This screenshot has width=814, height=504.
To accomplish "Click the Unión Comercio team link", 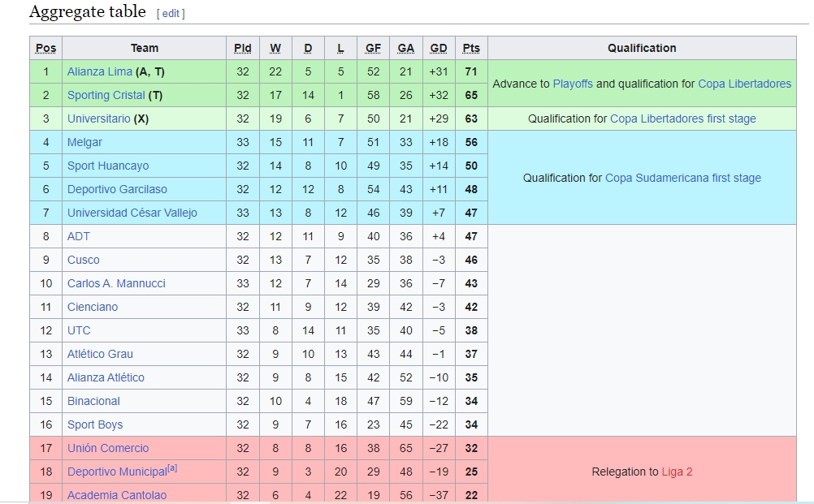I will click(x=108, y=449).
